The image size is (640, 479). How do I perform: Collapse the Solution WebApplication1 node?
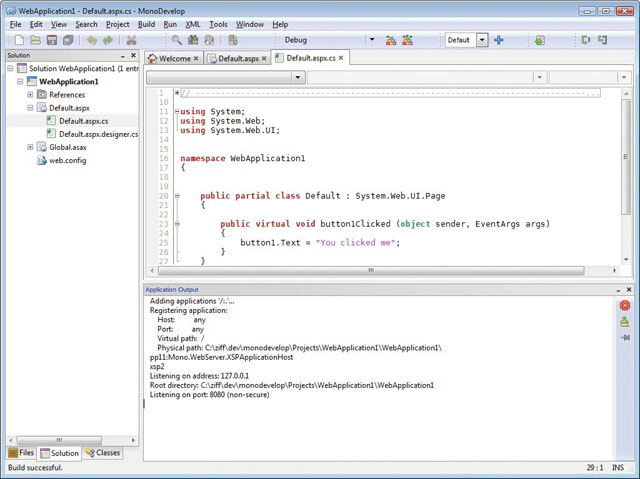pos(11,68)
